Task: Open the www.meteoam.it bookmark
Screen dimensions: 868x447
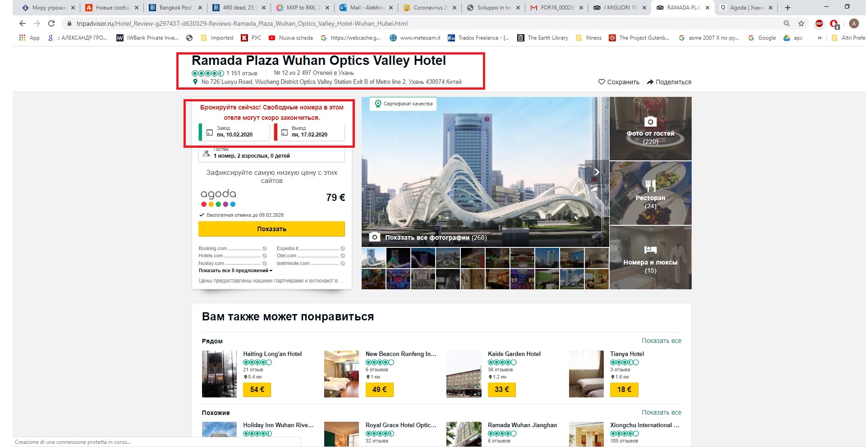Action: pos(415,38)
